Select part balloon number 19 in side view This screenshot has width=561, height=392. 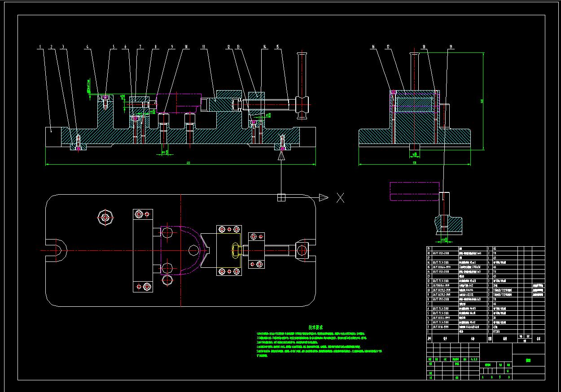point(451,46)
